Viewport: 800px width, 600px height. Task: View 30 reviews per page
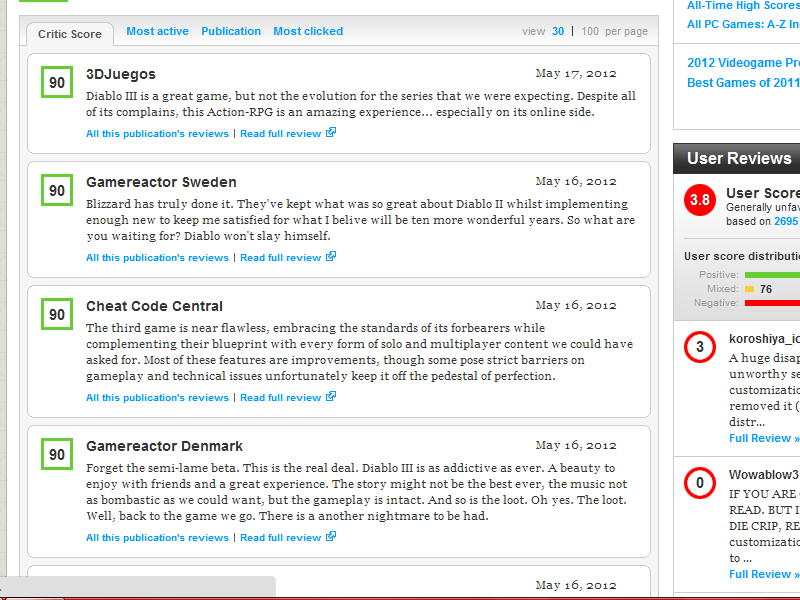558,32
